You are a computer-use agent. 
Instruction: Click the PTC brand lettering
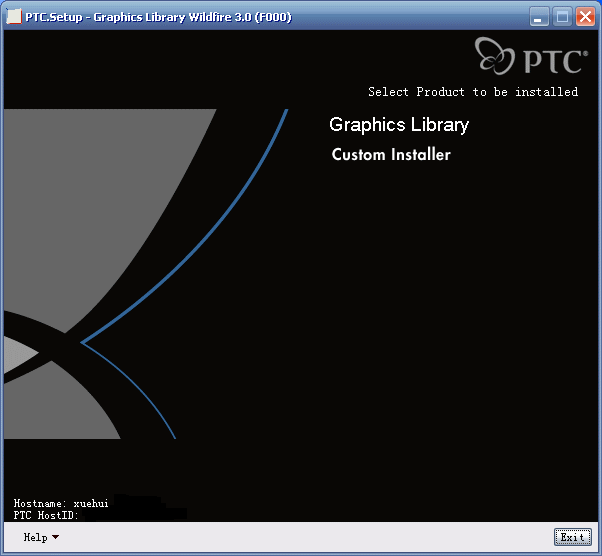(x=553, y=61)
